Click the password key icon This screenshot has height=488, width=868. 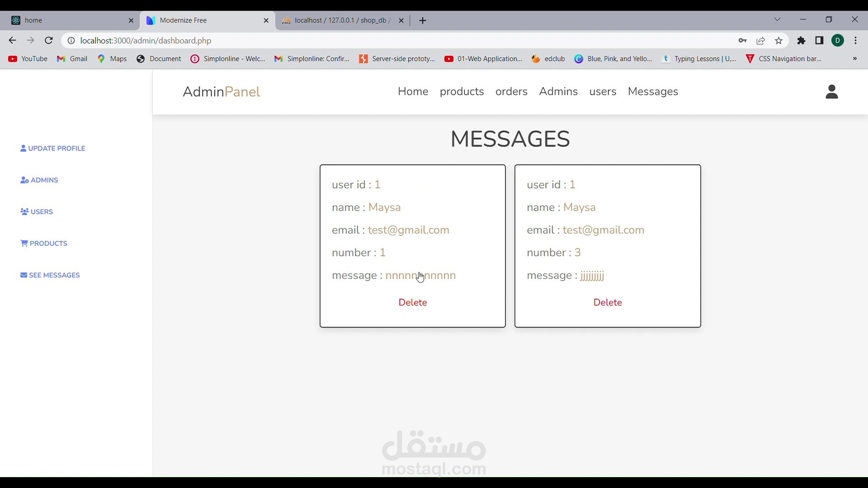pyautogui.click(x=742, y=41)
